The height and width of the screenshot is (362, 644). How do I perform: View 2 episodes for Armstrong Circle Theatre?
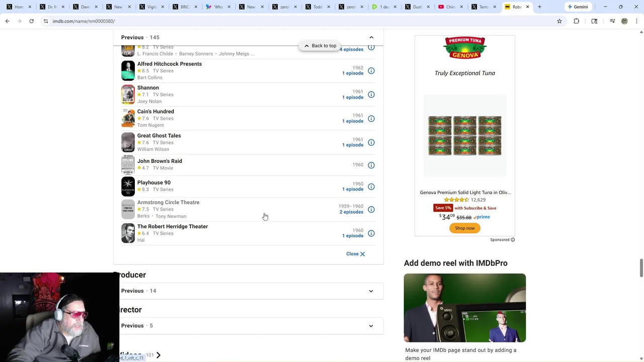[x=351, y=212]
